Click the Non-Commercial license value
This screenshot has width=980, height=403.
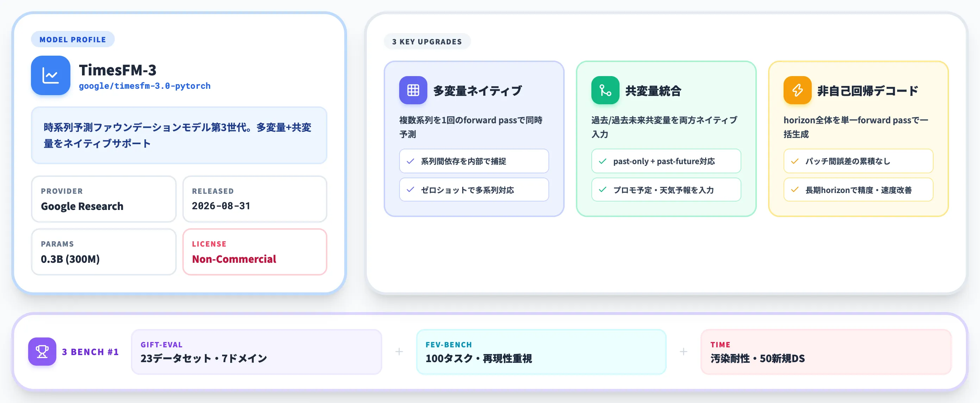pos(234,259)
